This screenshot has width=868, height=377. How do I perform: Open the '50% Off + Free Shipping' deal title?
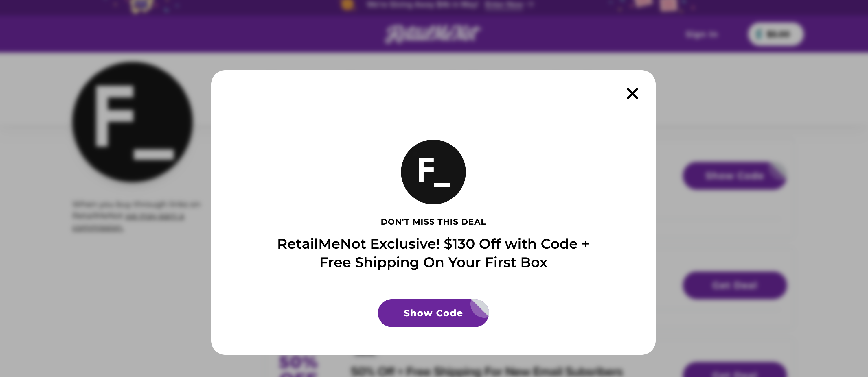(487, 371)
